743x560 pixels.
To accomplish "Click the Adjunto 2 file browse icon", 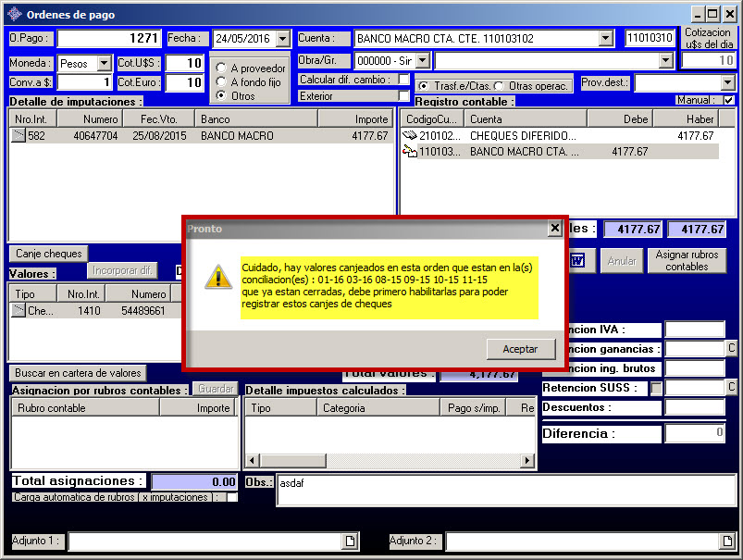I will (x=725, y=541).
